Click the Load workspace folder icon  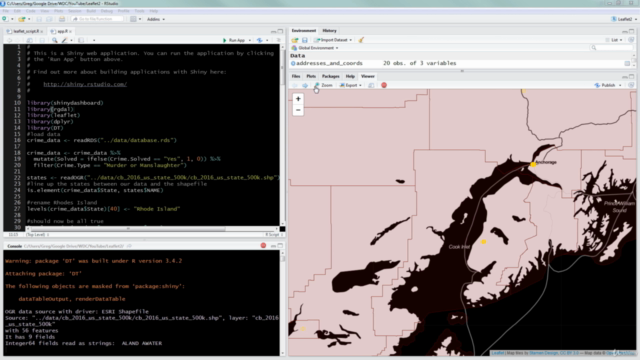pos(295,40)
